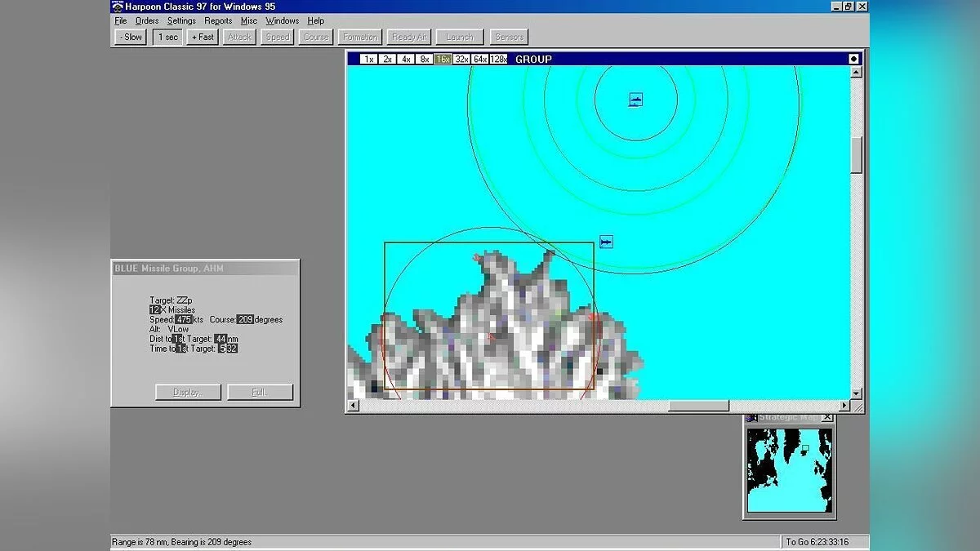
Task: Open the File menu
Action: tap(121, 20)
